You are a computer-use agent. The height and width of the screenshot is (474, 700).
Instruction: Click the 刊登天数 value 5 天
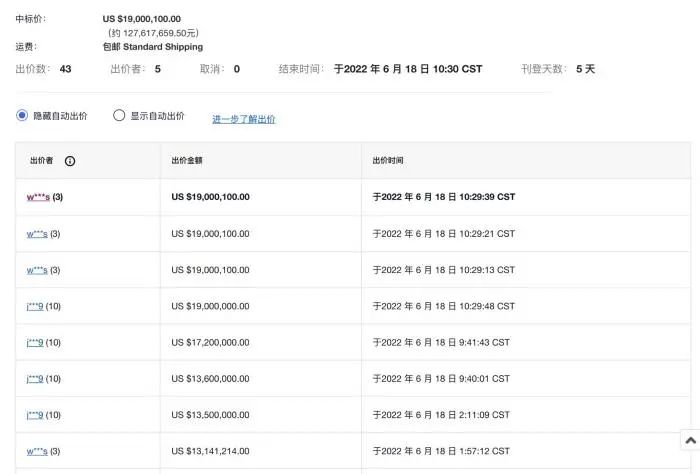585,69
